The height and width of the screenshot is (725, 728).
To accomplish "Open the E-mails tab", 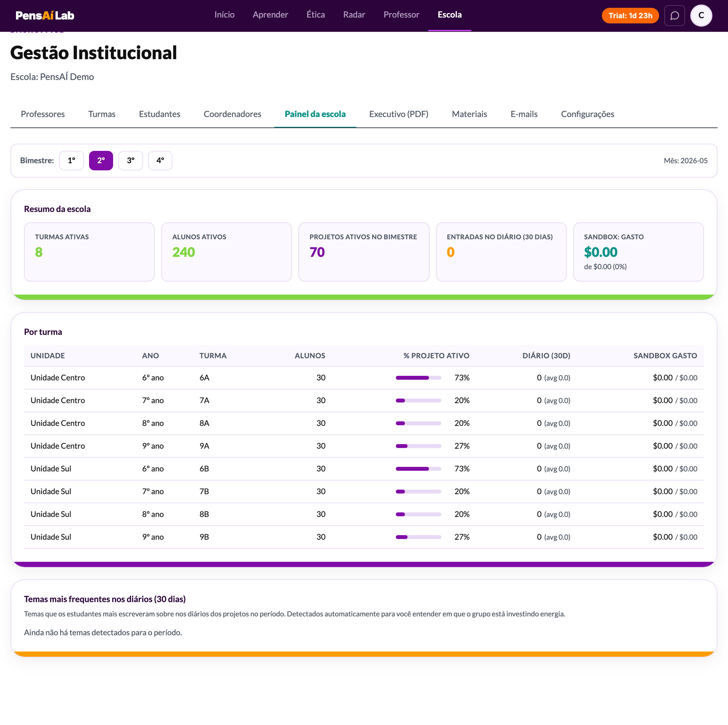I will [524, 114].
